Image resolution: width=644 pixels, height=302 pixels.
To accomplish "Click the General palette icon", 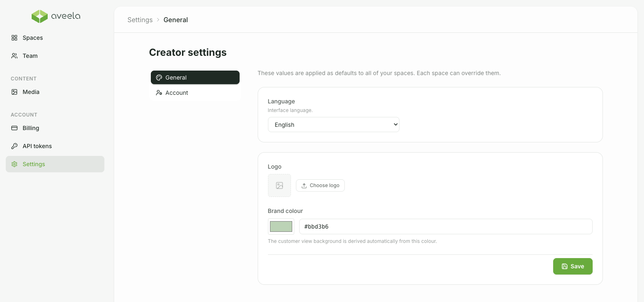I will point(159,78).
